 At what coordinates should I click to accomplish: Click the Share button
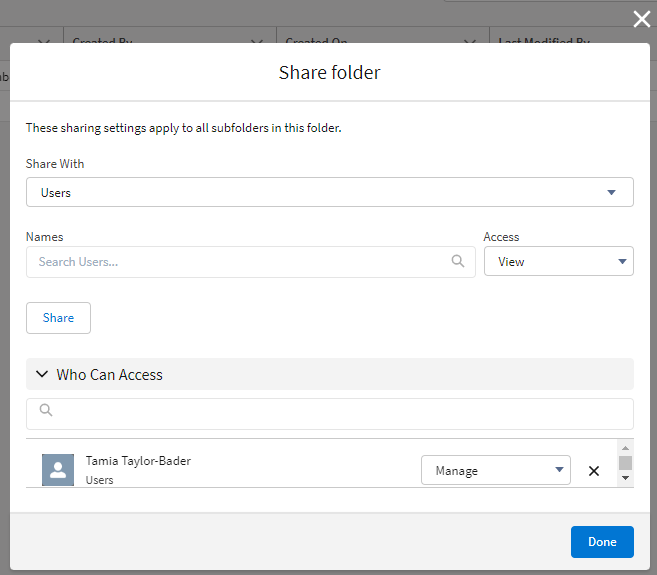pyautogui.click(x=58, y=318)
